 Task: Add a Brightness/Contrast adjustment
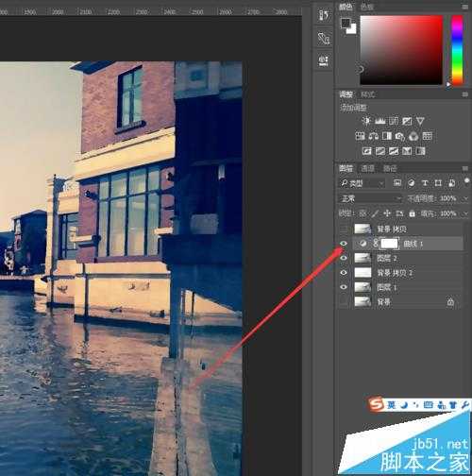click(x=366, y=121)
